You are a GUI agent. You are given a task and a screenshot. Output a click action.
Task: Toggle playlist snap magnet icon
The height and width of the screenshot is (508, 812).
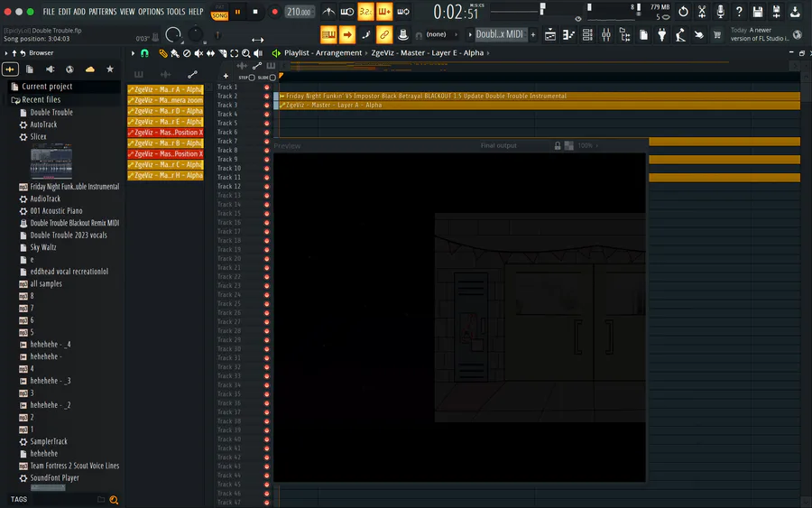[144, 53]
